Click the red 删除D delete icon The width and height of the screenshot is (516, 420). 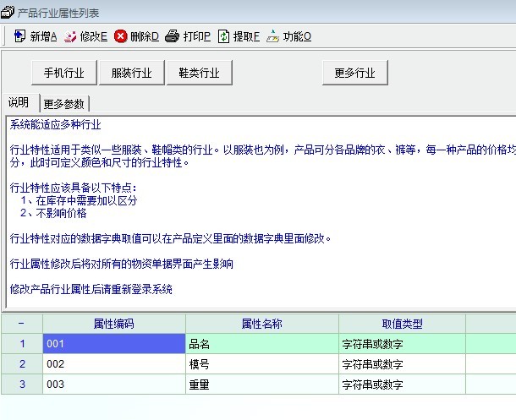(x=121, y=36)
